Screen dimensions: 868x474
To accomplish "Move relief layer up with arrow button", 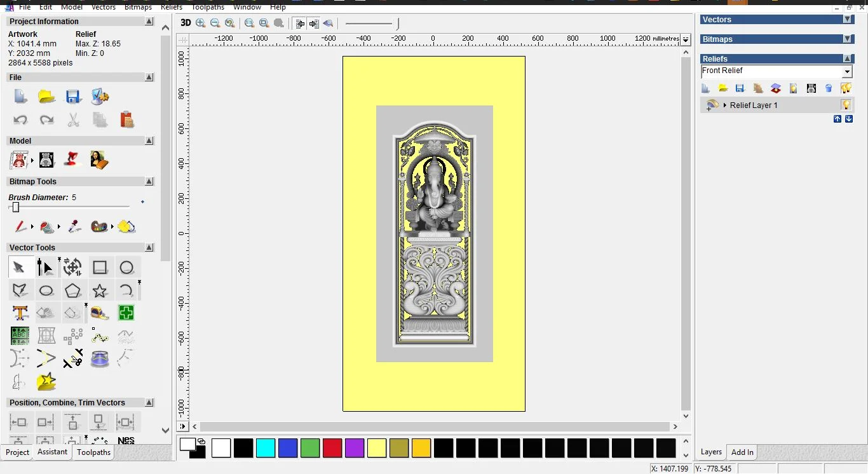I will (x=837, y=119).
